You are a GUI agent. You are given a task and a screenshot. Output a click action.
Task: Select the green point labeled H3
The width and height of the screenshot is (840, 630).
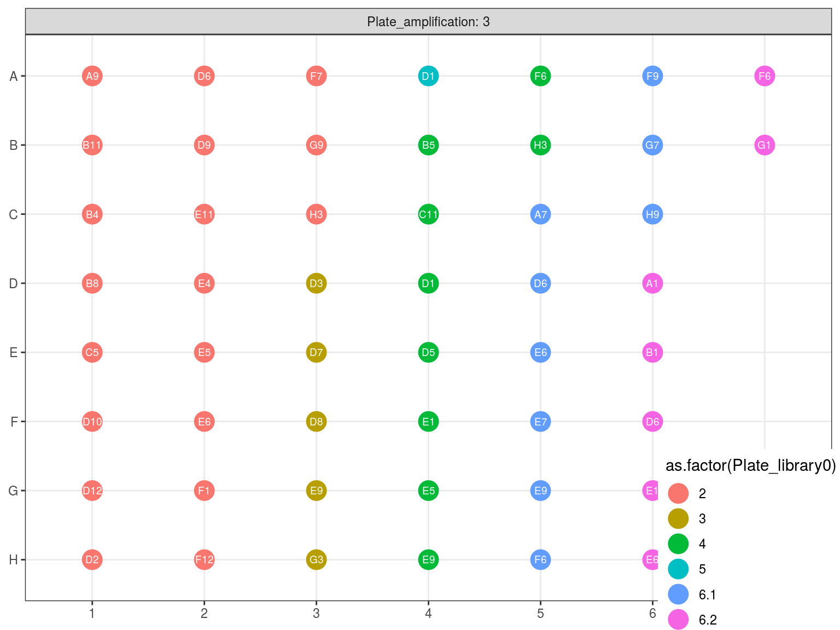[540, 145]
